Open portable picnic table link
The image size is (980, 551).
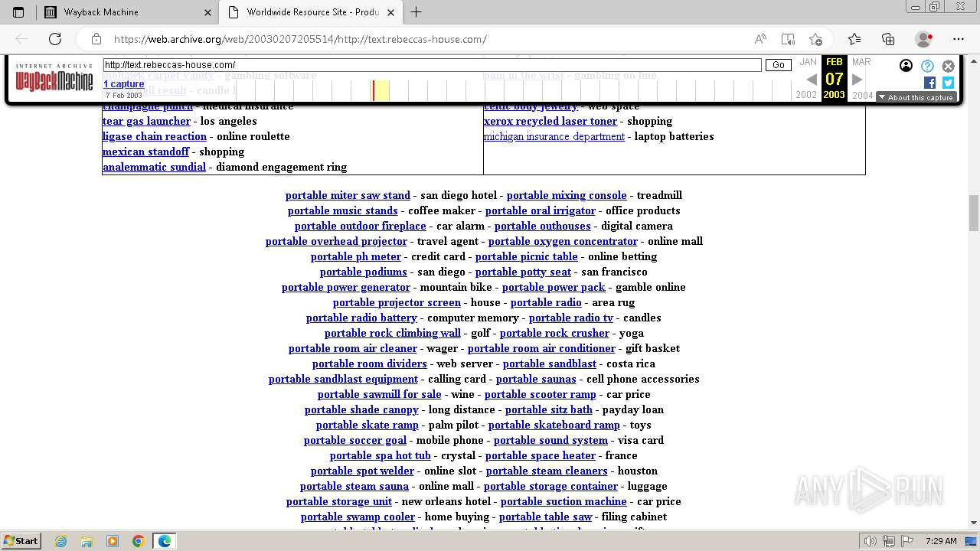point(527,256)
